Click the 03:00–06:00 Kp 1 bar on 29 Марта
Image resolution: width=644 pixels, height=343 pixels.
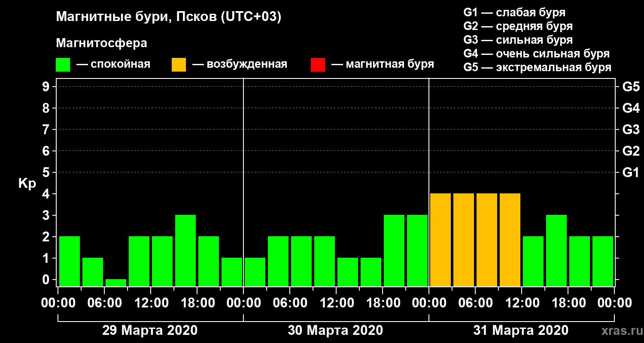point(93,272)
